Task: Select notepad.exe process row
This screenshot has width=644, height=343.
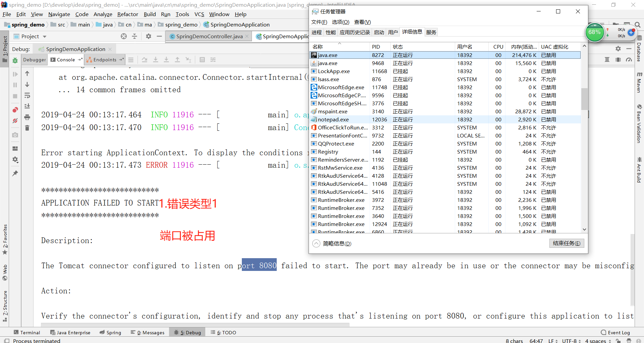Action: [x=445, y=119]
